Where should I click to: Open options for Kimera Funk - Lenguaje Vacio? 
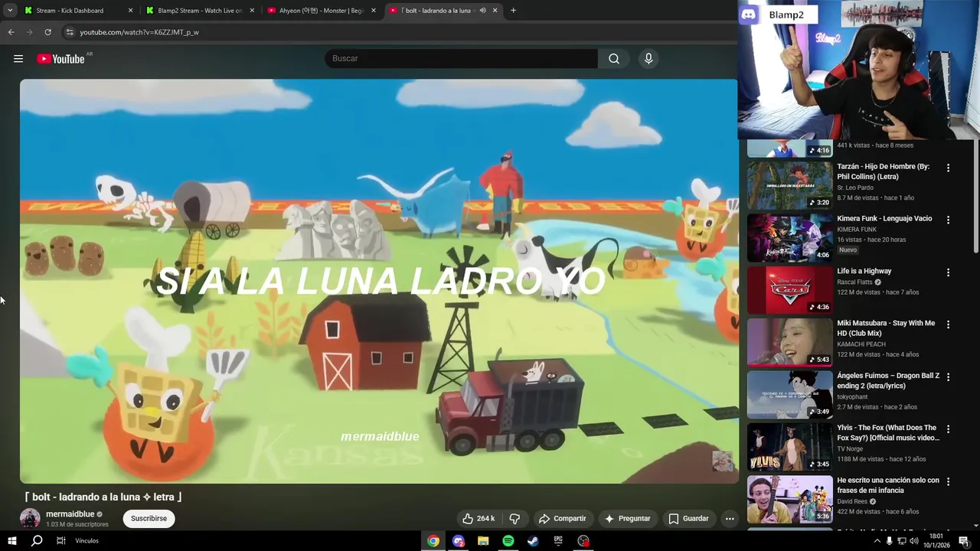click(948, 220)
